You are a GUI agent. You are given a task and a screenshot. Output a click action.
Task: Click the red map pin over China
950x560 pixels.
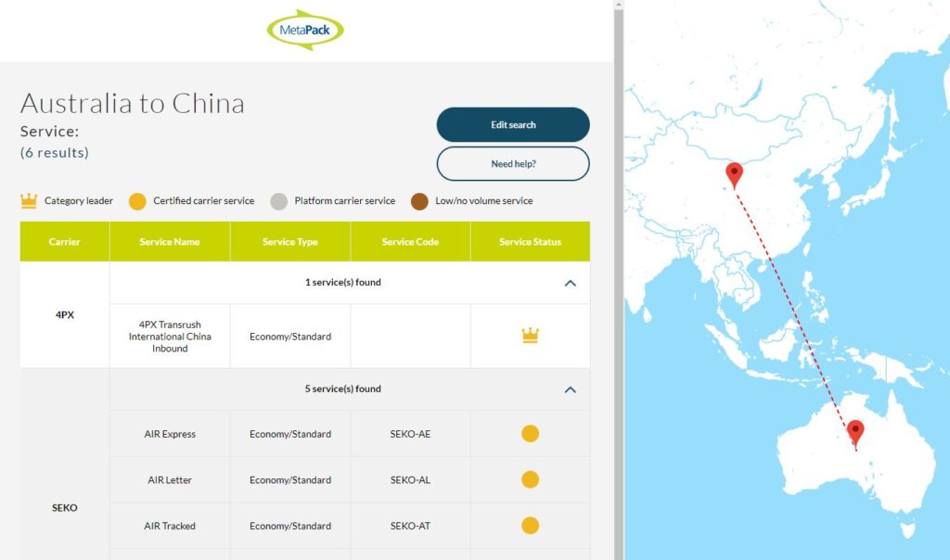pyautogui.click(x=734, y=173)
